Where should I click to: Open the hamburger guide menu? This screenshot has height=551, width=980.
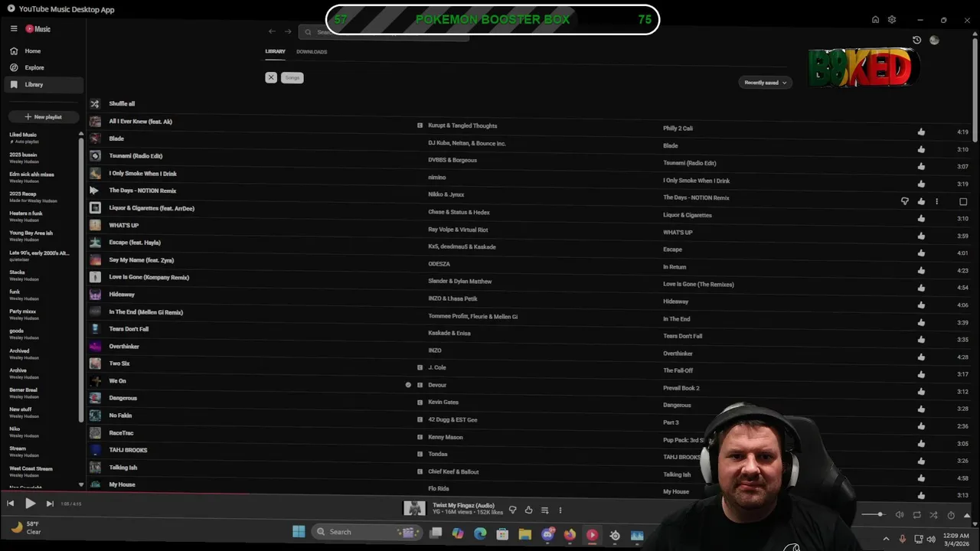tap(14, 28)
